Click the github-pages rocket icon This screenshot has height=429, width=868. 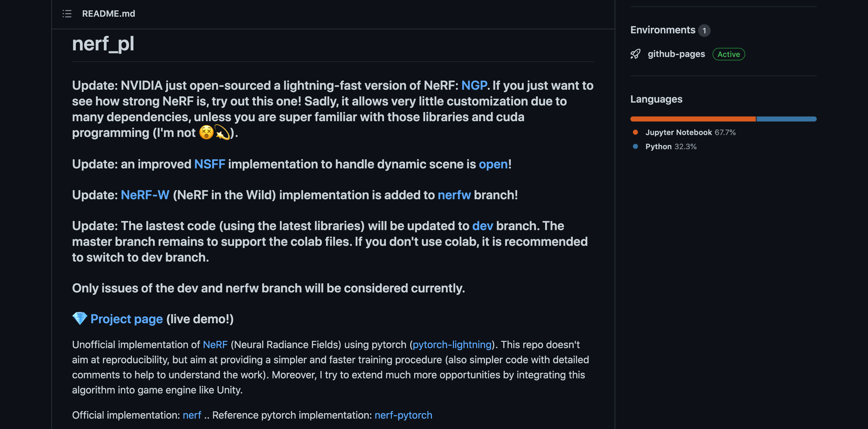coord(635,54)
